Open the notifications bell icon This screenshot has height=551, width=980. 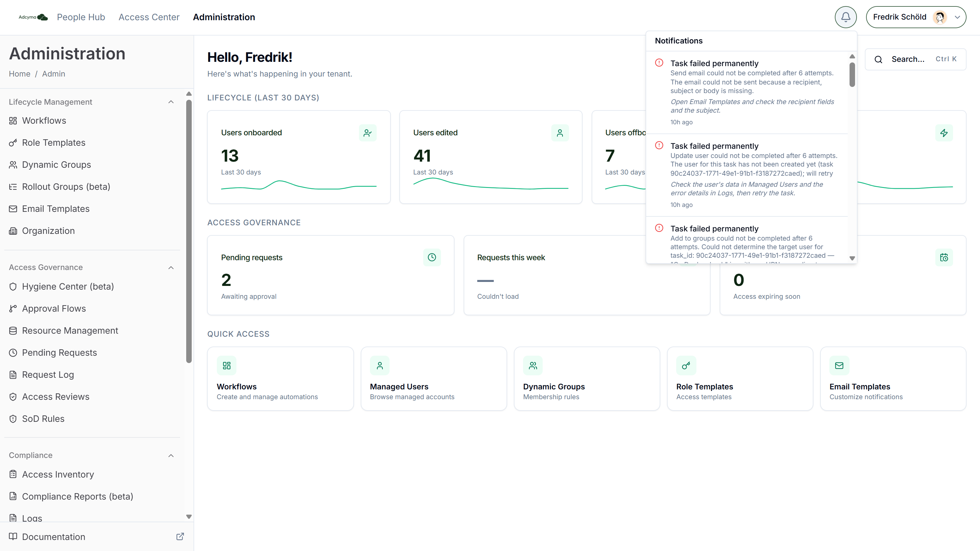pos(845,17)
